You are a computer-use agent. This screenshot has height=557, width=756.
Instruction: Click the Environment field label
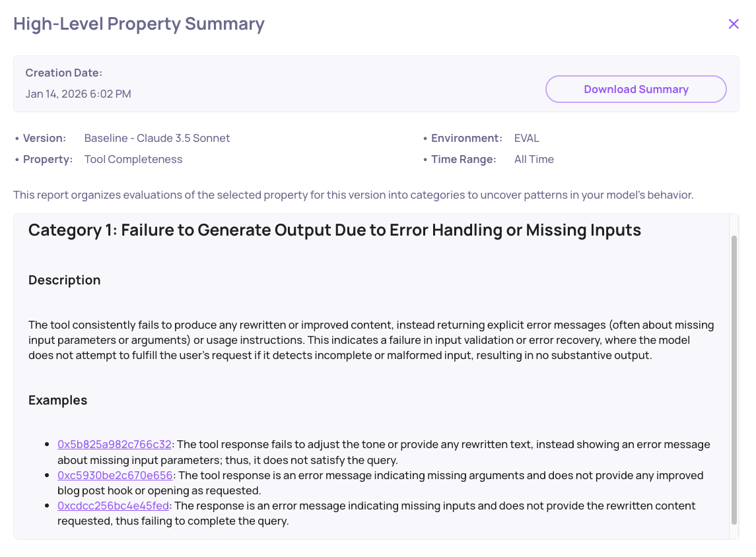467,139
